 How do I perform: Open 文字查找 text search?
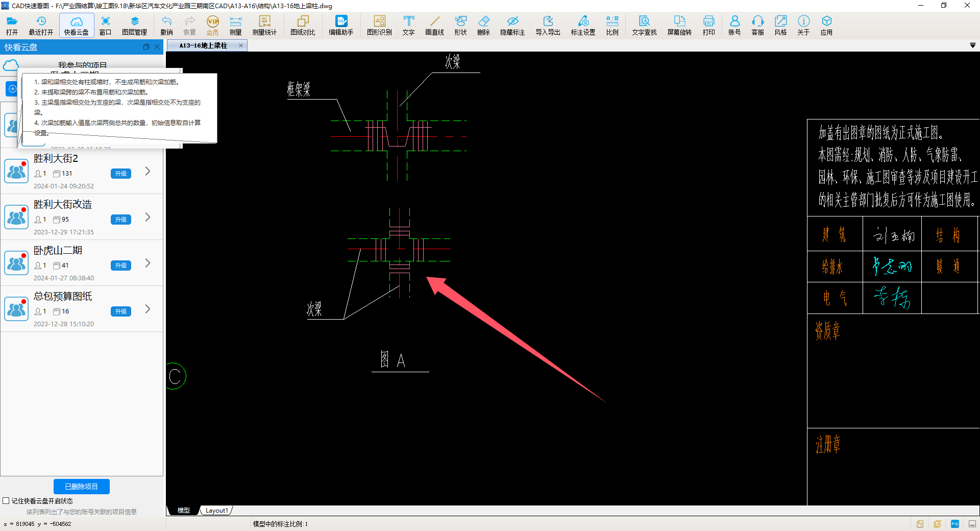tap(644, 26)
